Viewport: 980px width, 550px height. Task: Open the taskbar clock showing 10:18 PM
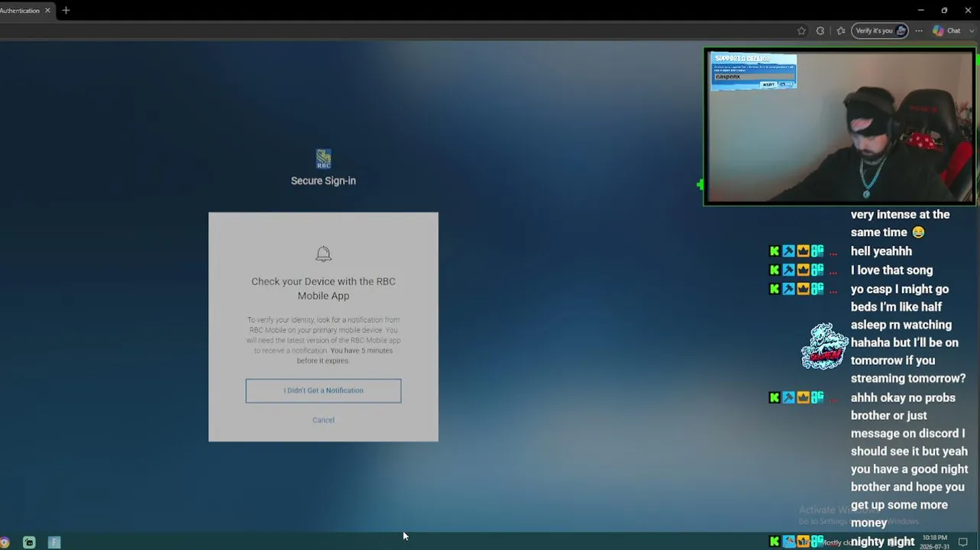click(935, 542)
